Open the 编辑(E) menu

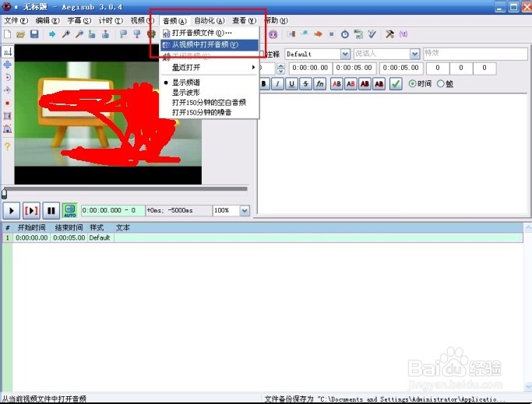(x=48, y=21)
